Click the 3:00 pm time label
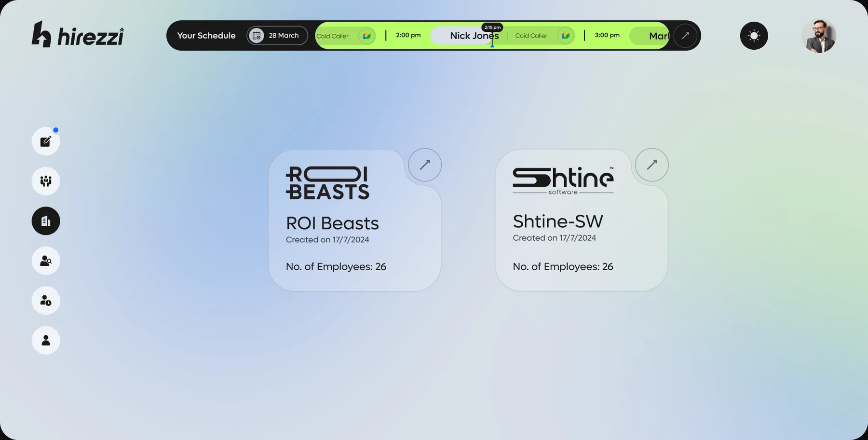This screenshot has width=868, height=440. pos(607,35)
